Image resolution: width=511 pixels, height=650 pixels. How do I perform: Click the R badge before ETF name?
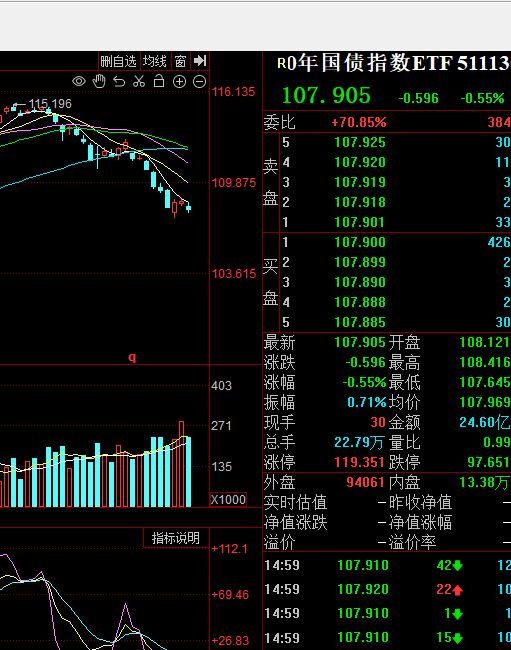coord(281,63)
